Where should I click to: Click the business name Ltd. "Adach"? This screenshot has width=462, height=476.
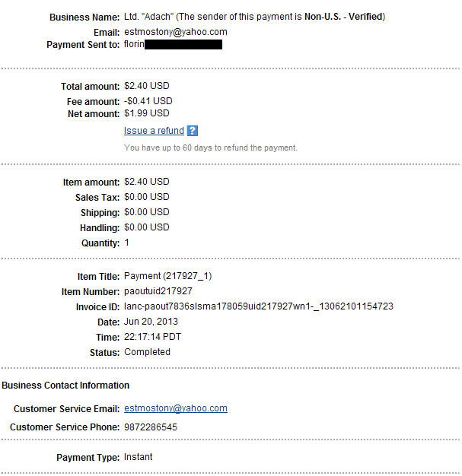[149, 17]
